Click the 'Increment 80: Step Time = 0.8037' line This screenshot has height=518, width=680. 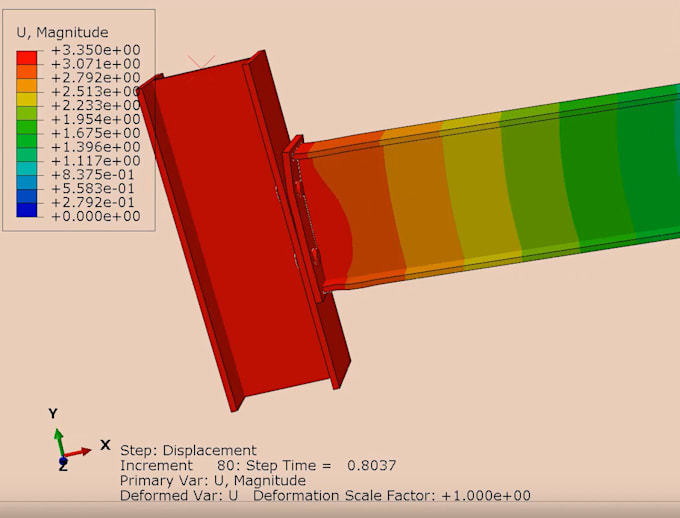(x=258, y=466)
